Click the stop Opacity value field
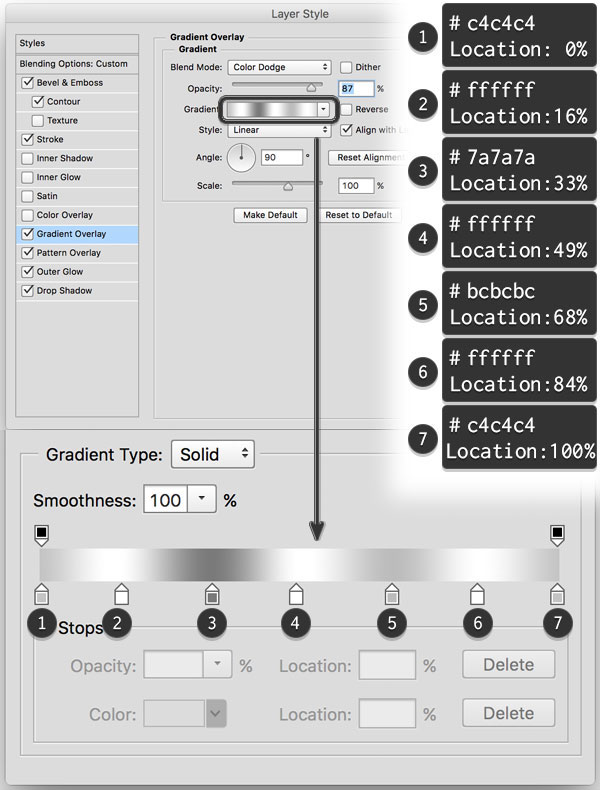This screenshot has height=790, width=600. [x=173, y=664]
